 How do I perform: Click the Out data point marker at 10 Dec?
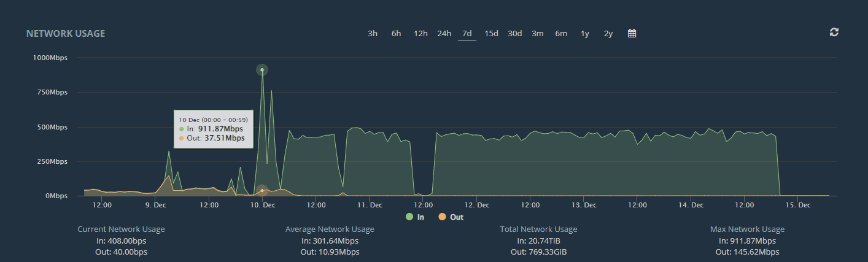tap(262, 191)
